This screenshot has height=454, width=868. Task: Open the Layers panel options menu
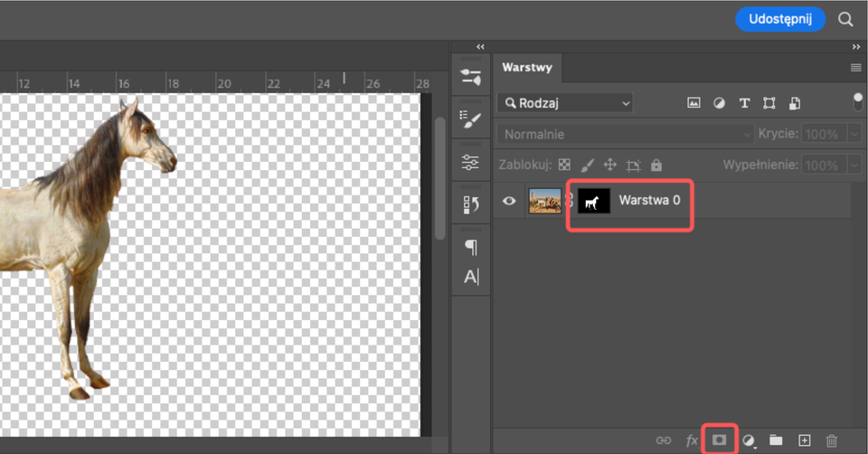point(855,68)
